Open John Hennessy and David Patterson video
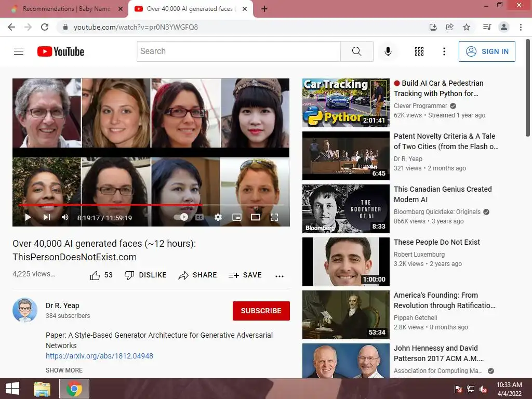532x399 pixels. tap(438, 353)
